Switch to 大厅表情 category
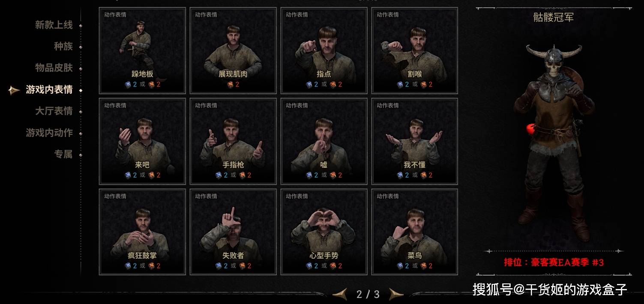The width and height of the screenshot is (644, 304). [x=54, y=111]
